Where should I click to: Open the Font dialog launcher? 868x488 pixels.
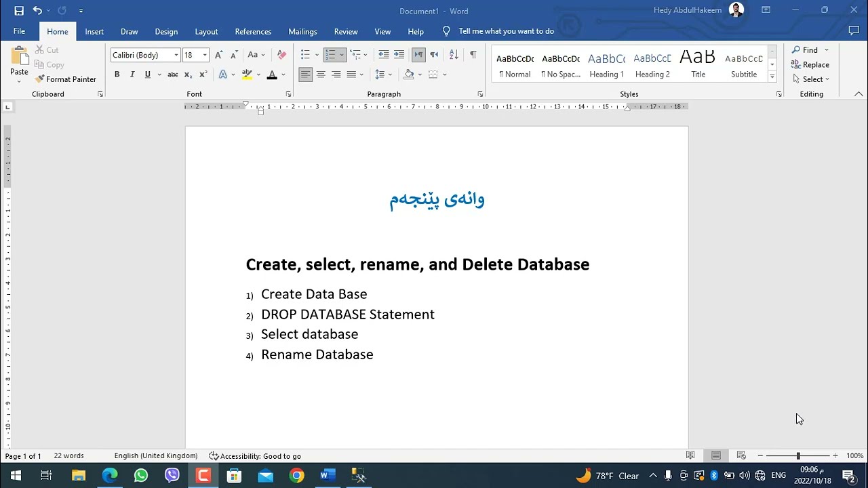coord(288,94)
